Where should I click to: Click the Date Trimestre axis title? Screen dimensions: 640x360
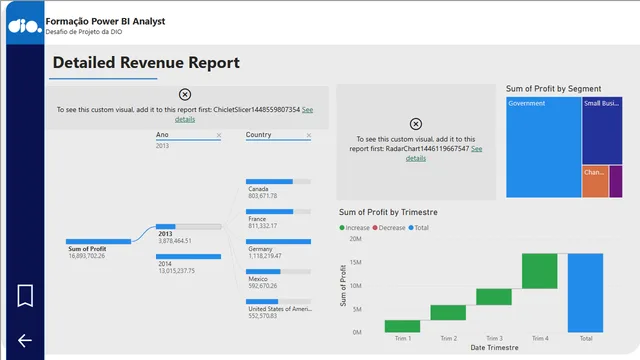(494, 348)
